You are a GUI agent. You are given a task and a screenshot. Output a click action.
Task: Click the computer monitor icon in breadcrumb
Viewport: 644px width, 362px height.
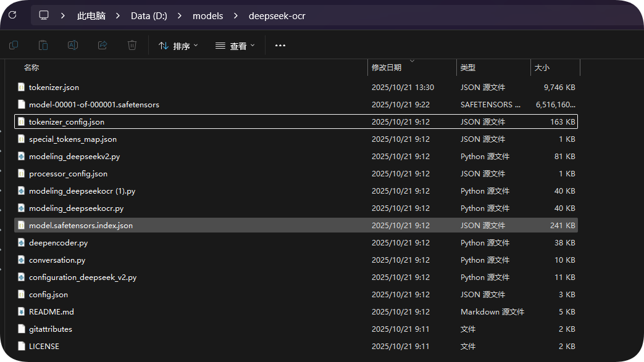pos(44,15)
